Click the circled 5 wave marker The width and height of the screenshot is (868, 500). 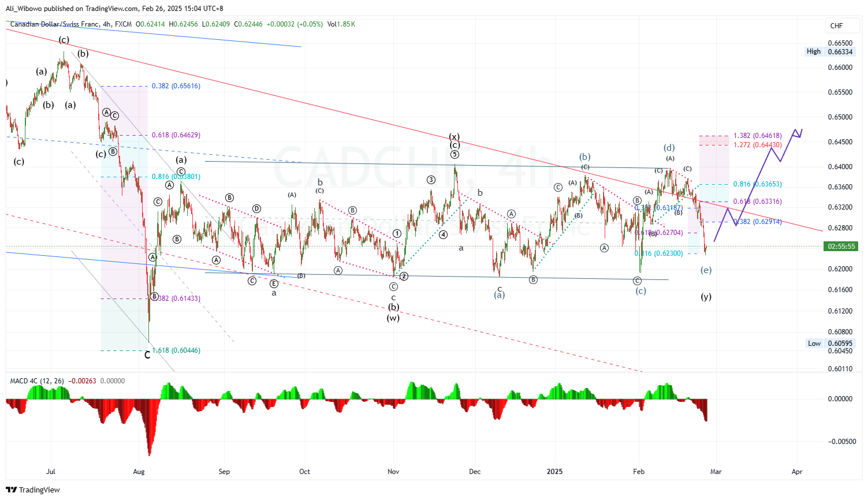[455, 154]
